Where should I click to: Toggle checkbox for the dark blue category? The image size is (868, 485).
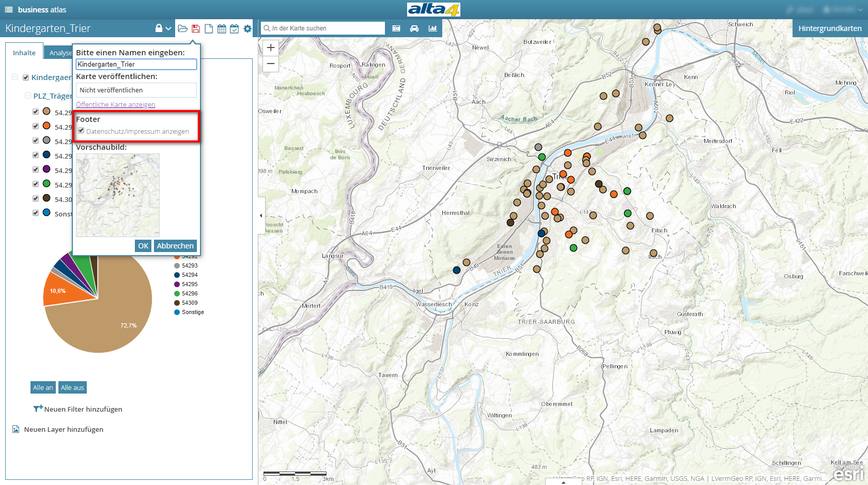coord(36,155)
